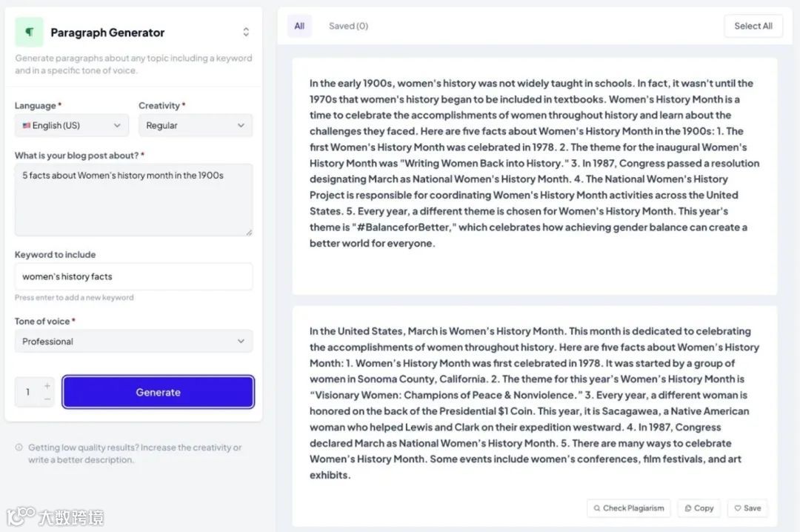Click the plus icon to increase output count
800x532 pixels.
click(46, 385)
